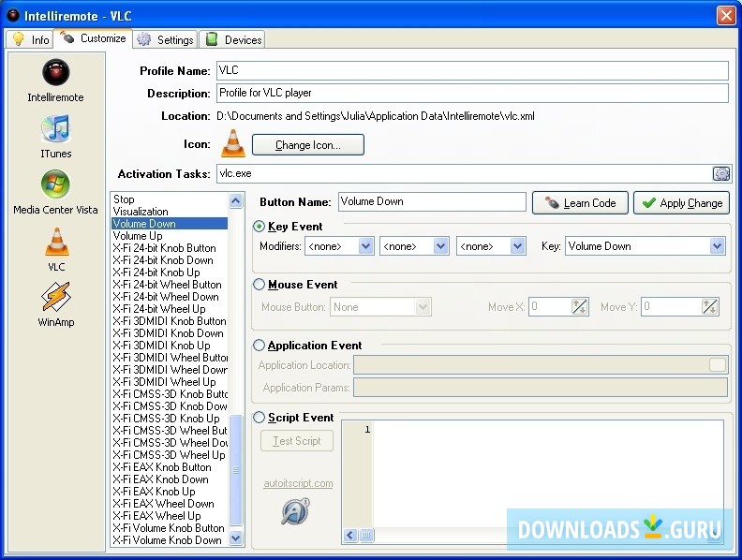Click the button list scrollbar thumb

[x=236, y=470]
